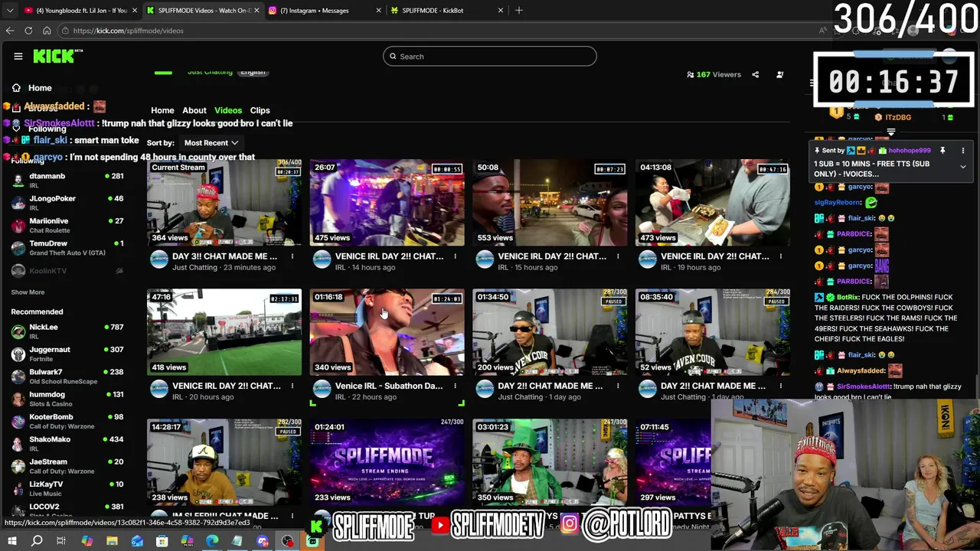980x551 pixels.
Task: Open the 01:24:01 SPLIFFMODE stream ending thumbnail
Action: pos(387,462)
